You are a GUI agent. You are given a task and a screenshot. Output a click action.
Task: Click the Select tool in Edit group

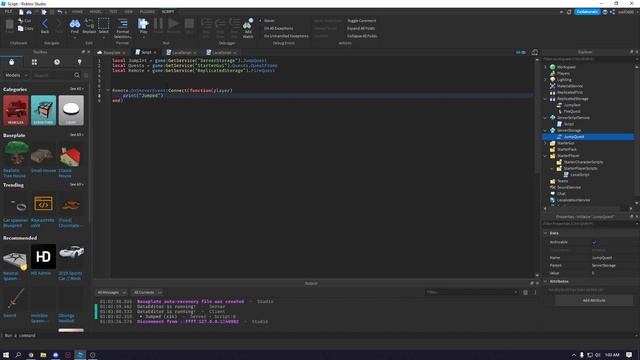point(104,26)
